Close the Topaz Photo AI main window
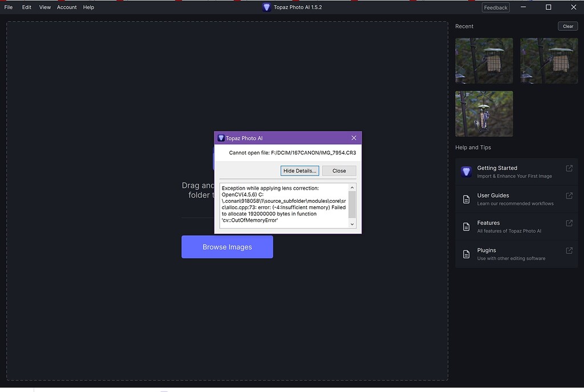 [x=574, y=7]
